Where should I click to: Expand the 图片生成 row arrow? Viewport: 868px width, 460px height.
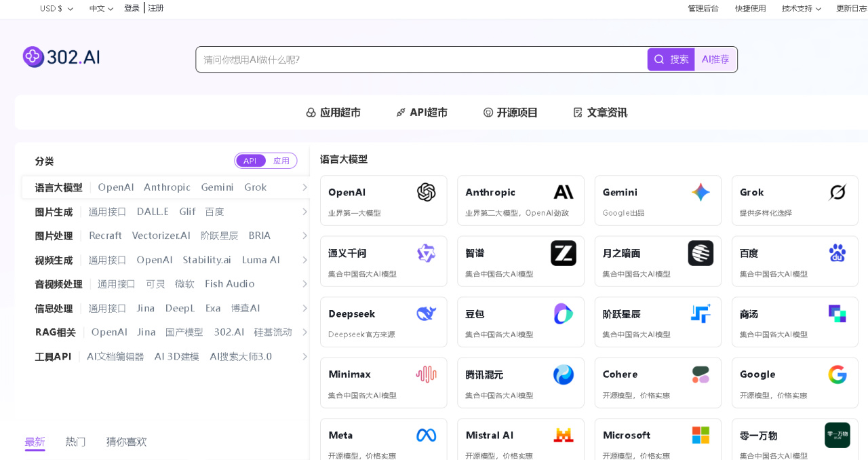click(x=304, y=212)
